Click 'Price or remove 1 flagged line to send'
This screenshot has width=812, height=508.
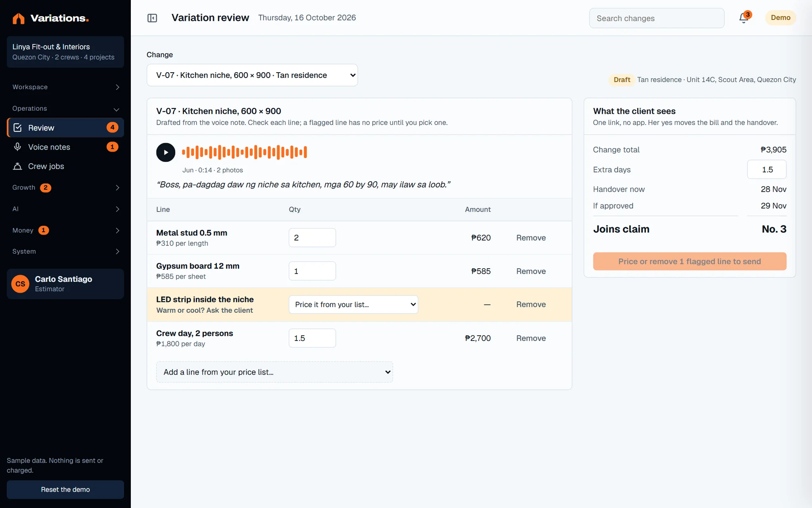[x=689, y=261]
